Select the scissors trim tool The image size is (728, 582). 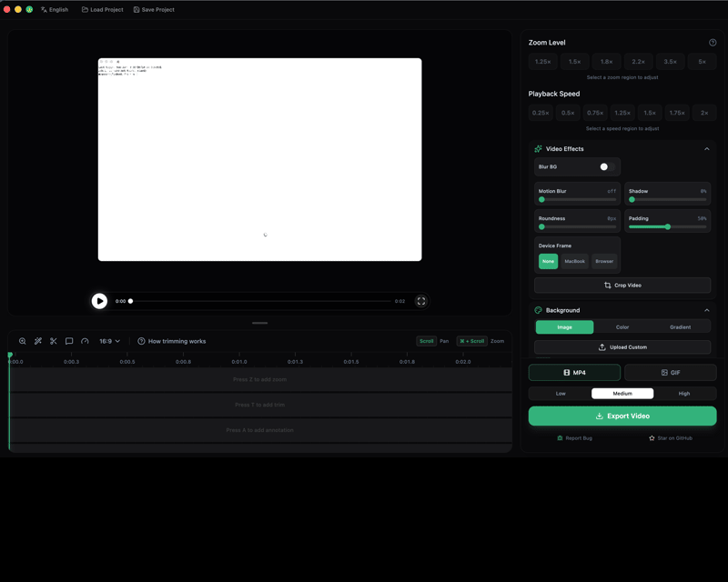coord(53,341)
